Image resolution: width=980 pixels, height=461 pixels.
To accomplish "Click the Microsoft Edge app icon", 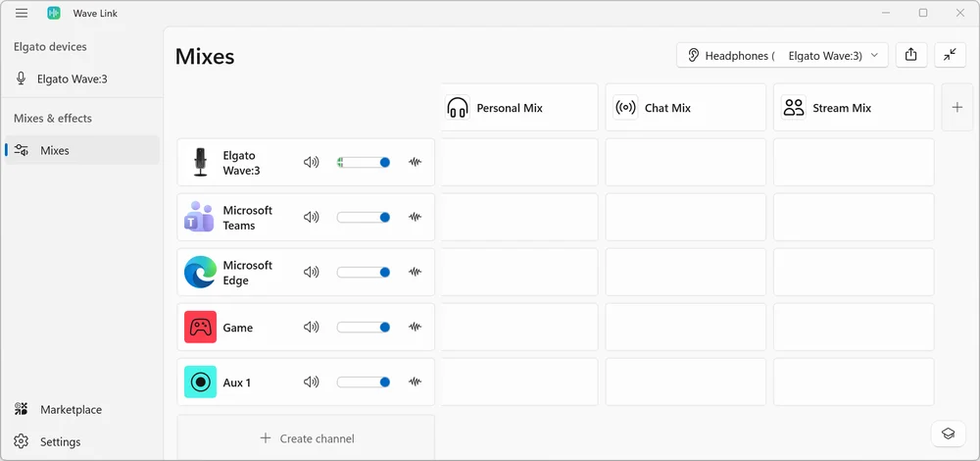I will point(200,272).
